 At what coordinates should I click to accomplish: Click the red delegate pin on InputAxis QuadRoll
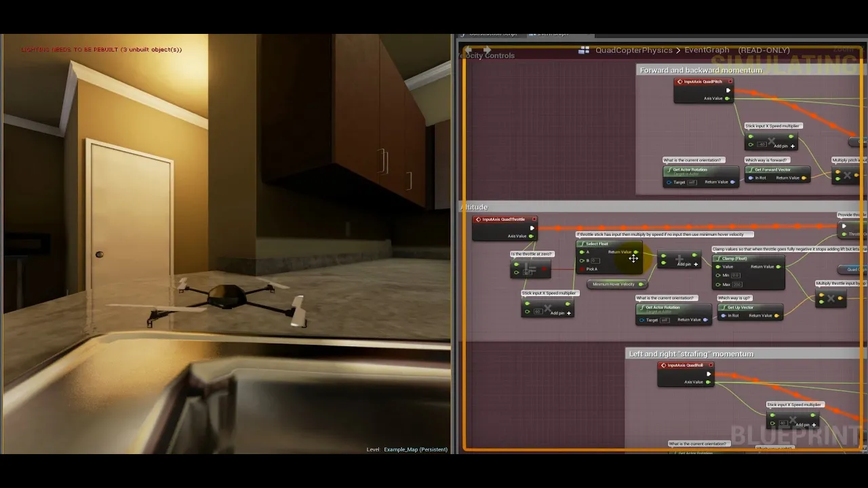coord(711,366)
